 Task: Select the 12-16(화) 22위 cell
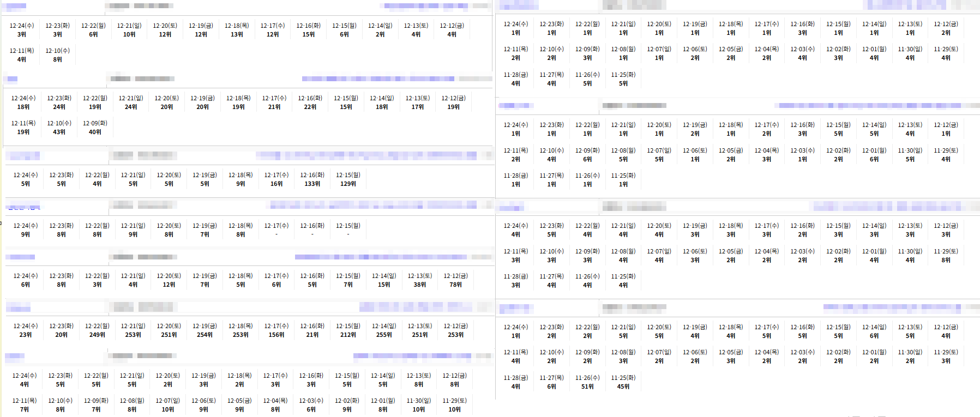coord(310,103)
